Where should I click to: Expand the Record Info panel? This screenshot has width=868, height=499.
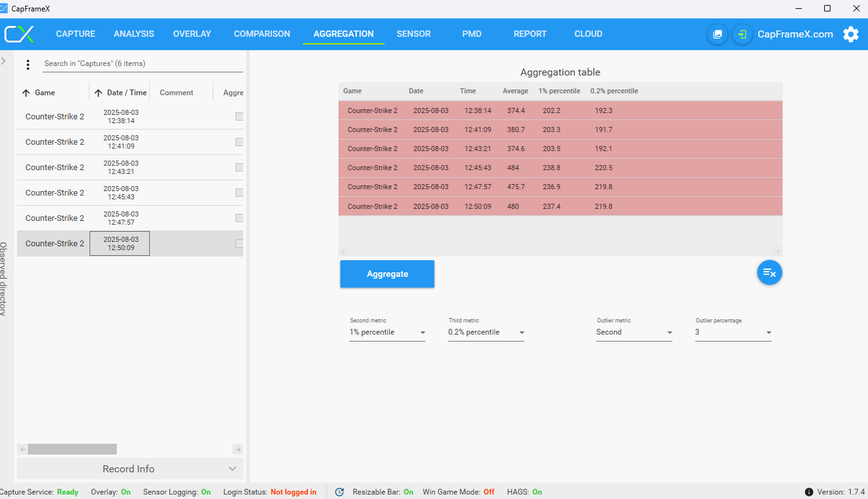130,469
